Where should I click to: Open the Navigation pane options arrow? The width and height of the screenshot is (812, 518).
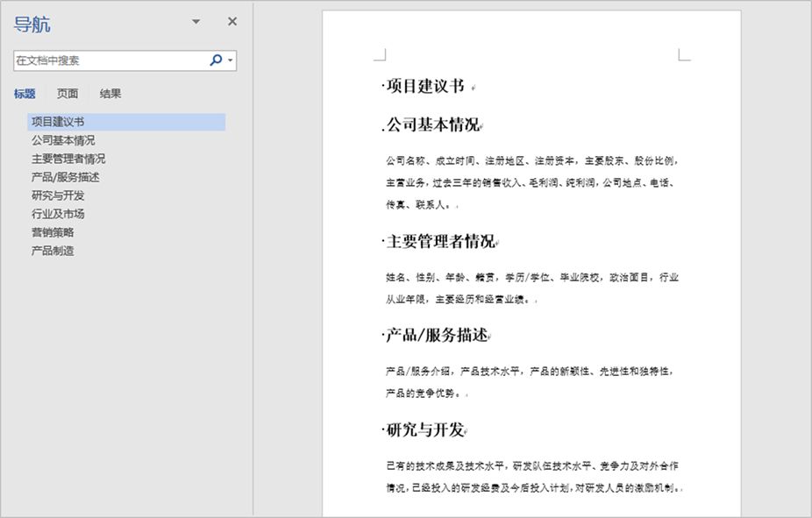(196, 21)
